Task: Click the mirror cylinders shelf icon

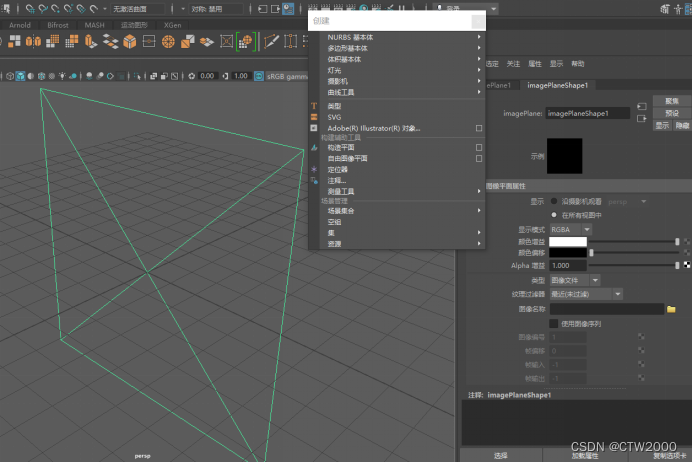Action: tap(33, 42)
